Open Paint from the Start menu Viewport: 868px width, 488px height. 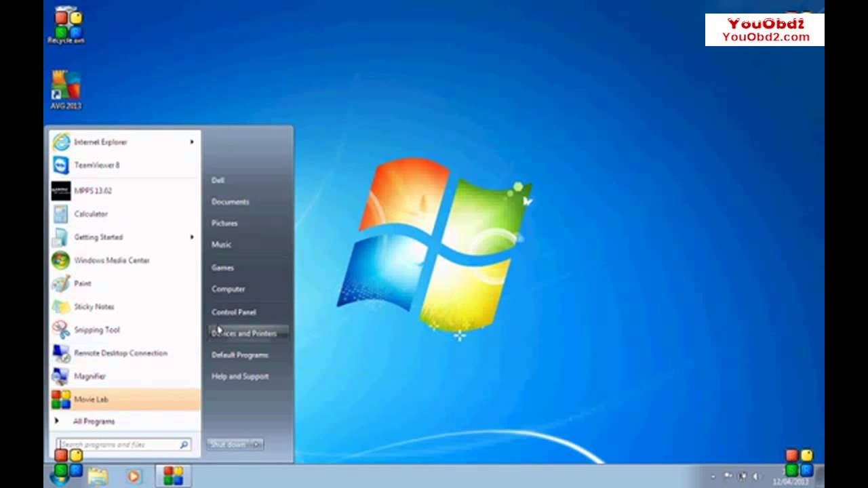pyautogui.click(x=125, y=283)
